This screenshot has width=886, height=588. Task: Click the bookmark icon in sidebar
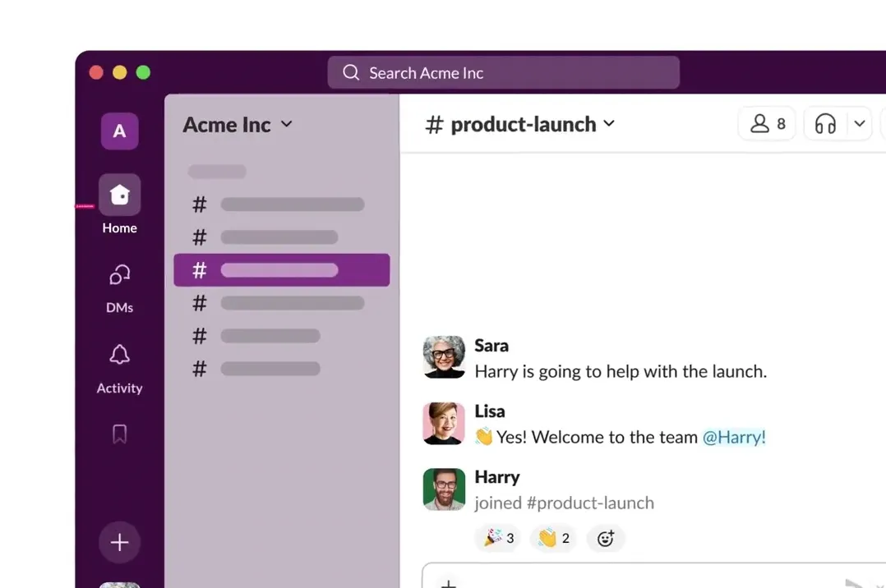(x=119, y=434)
